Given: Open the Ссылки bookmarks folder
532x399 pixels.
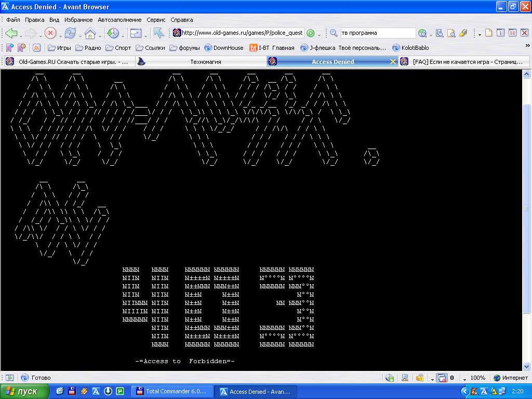Looking at the screenshot, I should click(x=150, y=48).
